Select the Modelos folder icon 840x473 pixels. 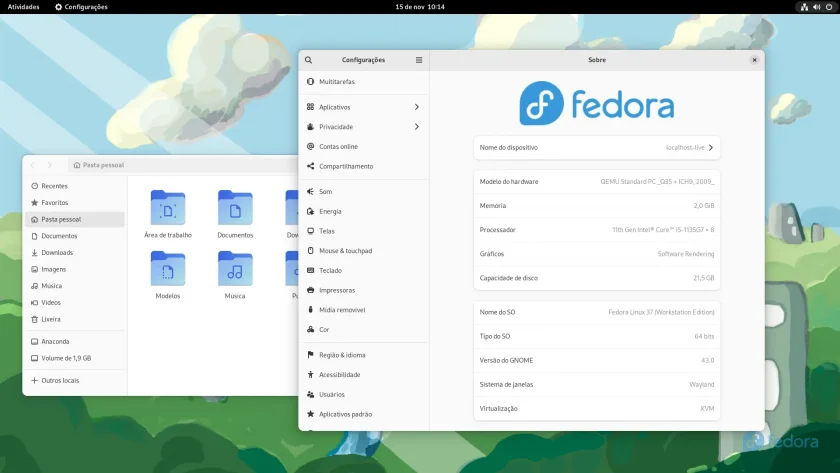pos(168,268)
